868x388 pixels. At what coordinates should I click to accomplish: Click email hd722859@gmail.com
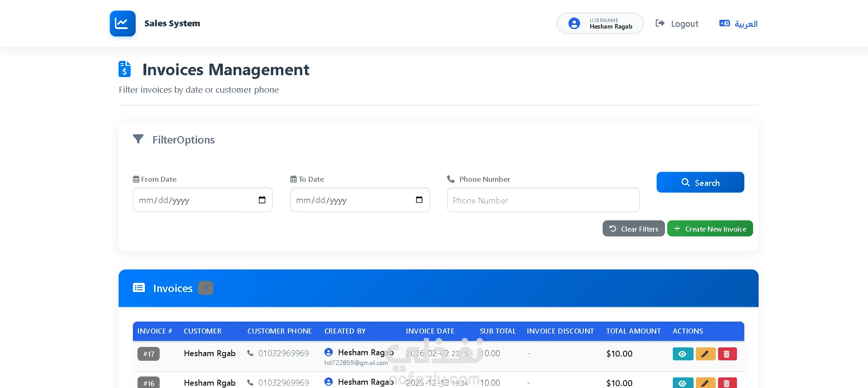pos(356,363)
